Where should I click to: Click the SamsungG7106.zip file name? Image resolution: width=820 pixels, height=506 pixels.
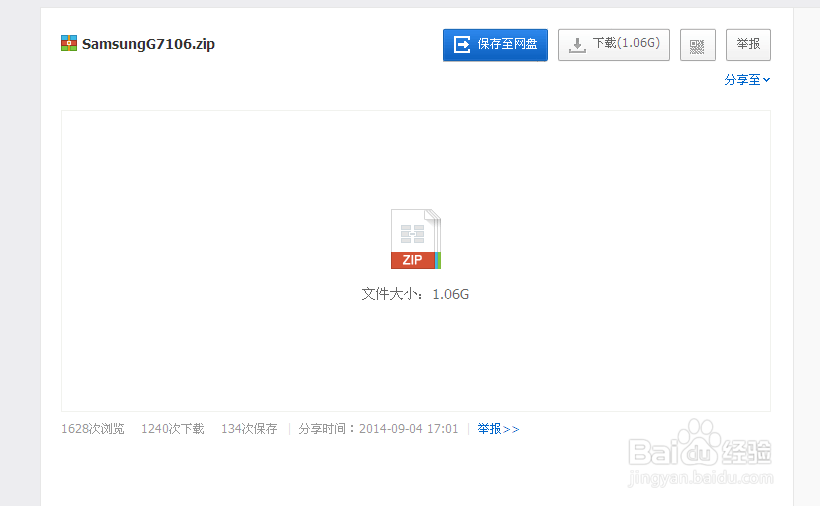click(x=148, y=44)
